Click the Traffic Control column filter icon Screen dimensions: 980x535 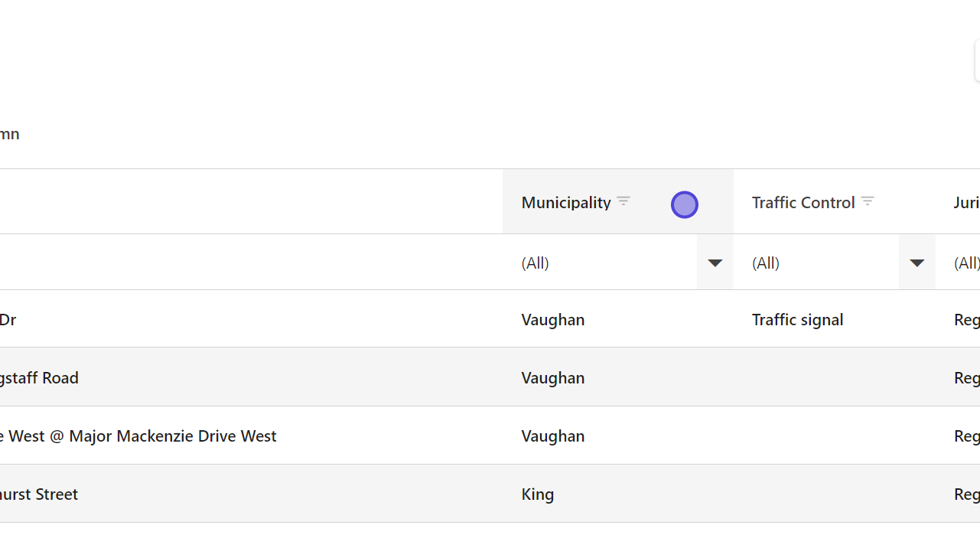867,201
